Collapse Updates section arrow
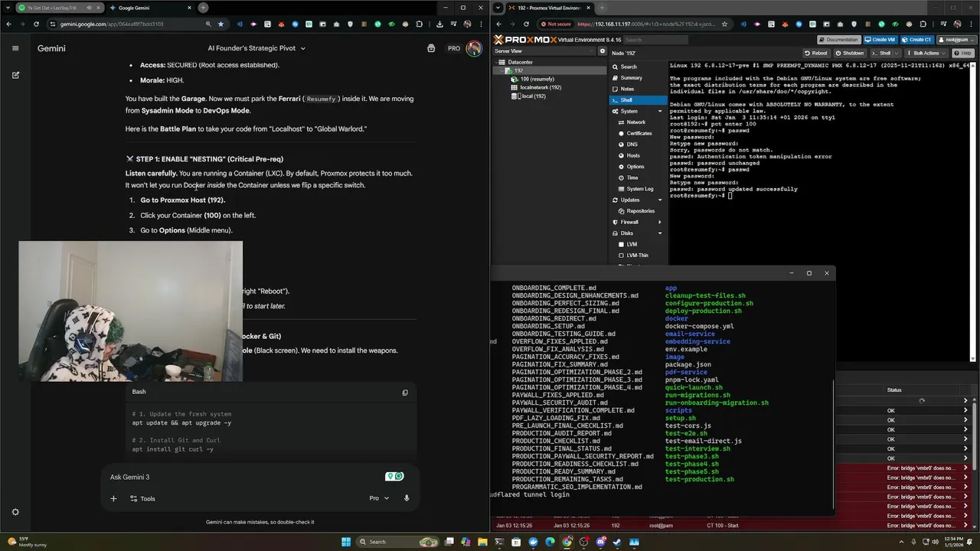The image size is (980, 551). [x=660, y=200]
